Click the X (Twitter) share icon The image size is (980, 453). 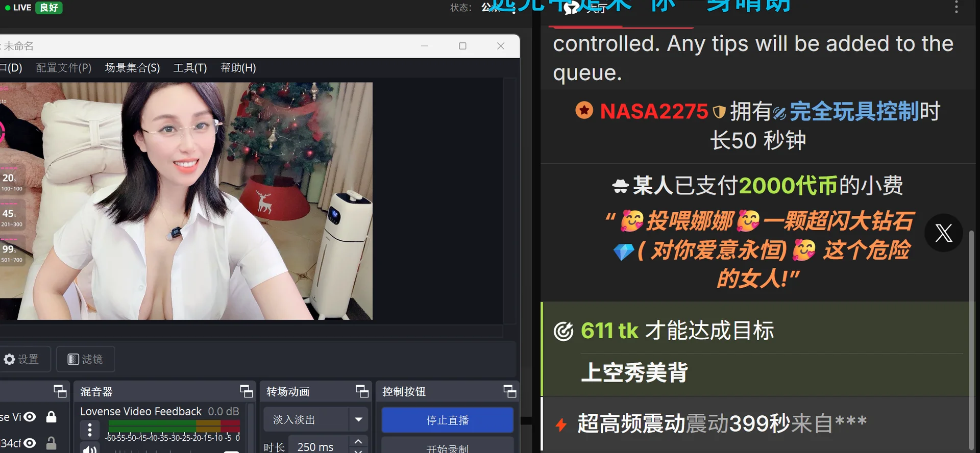[x=943, y=233]
